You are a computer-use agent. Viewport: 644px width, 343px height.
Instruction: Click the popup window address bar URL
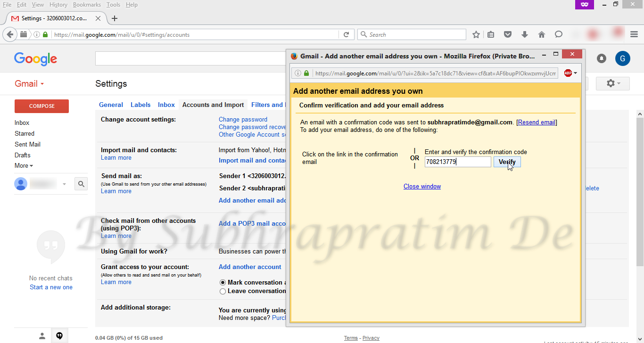pos(436,73)
